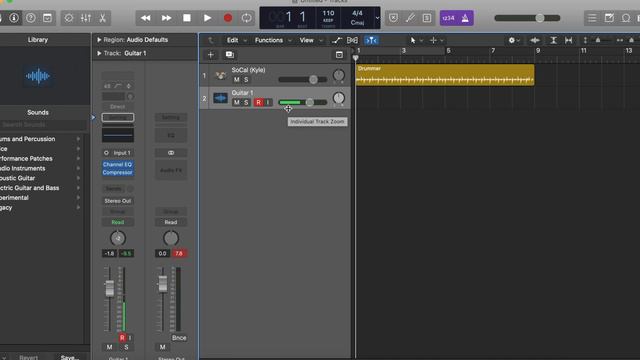Expand the Track: Guitar 1 section

[99, 53]
